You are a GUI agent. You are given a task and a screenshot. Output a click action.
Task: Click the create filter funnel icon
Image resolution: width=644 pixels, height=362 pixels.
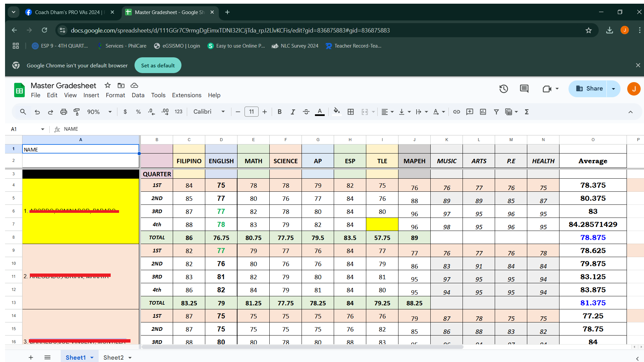click(x=496, y=112)
